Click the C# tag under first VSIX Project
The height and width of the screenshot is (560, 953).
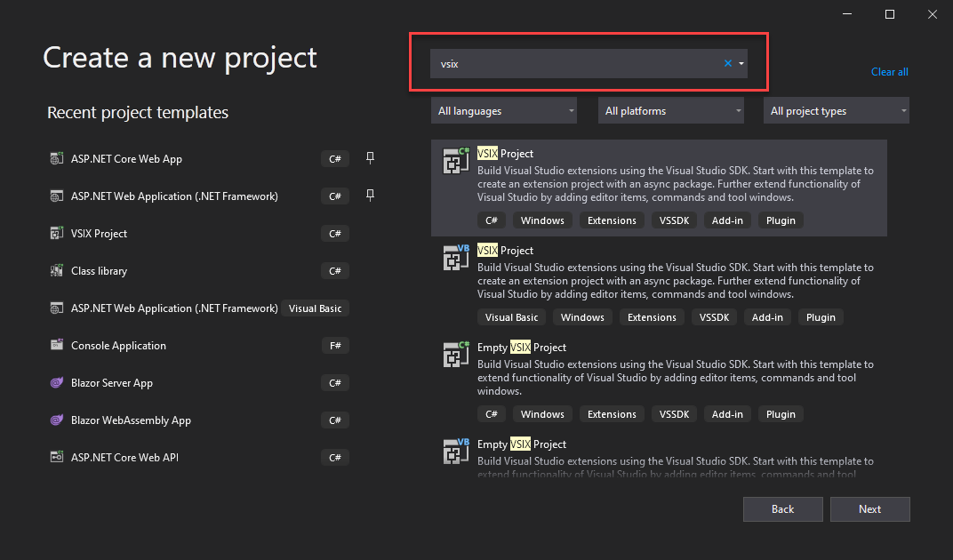click(x=491, y=220)
